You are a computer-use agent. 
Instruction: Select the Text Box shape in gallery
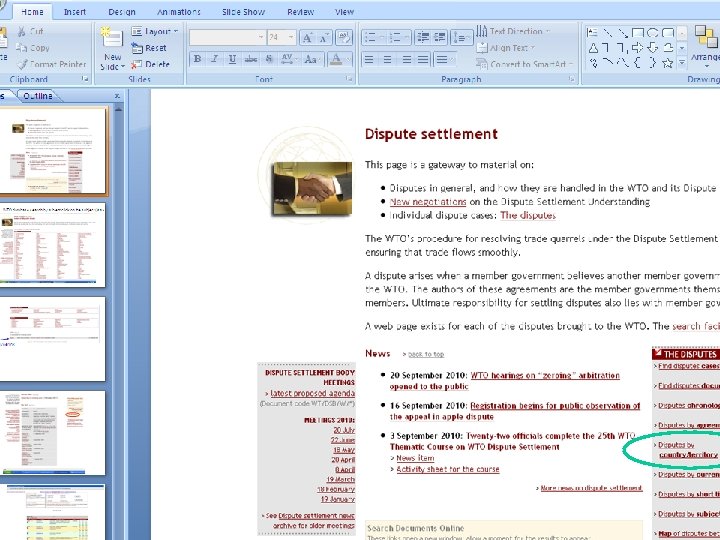[x=593, y=32]
